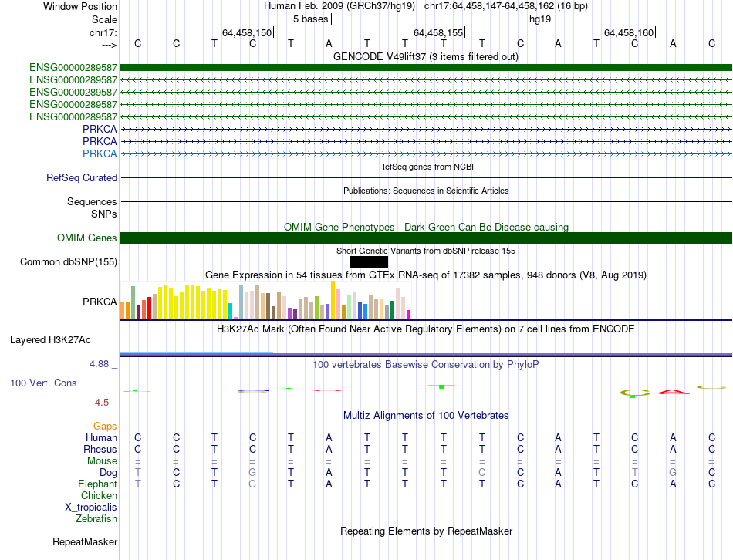Click the Zebrafish alignment row label
733x560 pixels.
pos(96,519)
